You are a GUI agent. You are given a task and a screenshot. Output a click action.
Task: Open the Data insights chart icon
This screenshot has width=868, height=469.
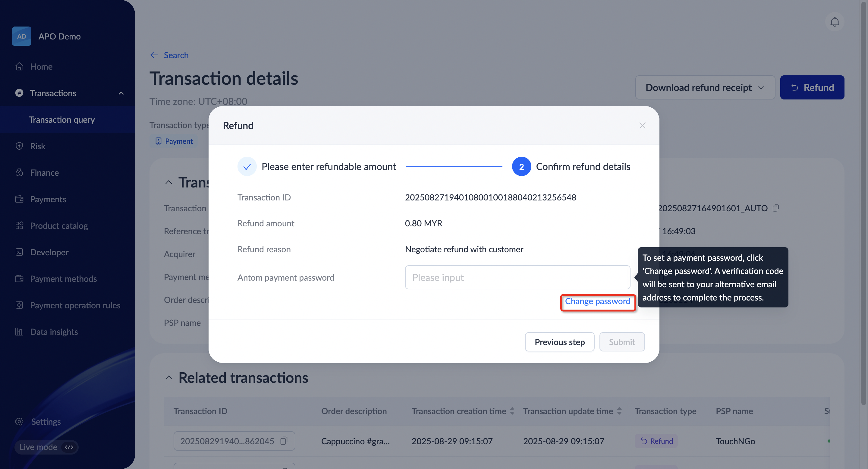[x=19, y=332]
